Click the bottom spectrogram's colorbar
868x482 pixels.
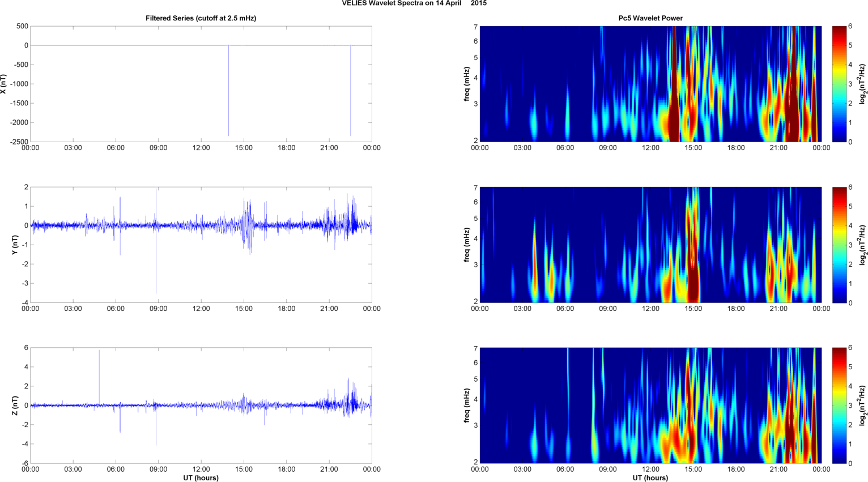[839, 406]
